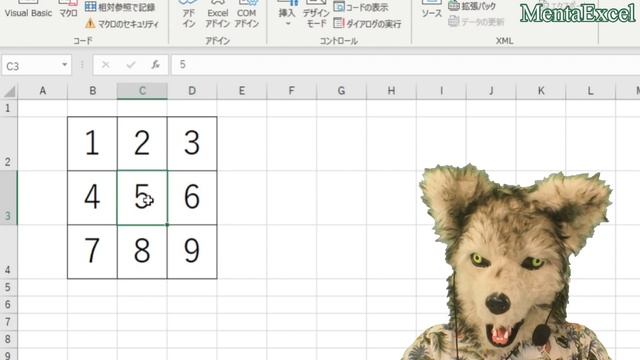The image size is (640, 360).
Task: Select column E header
Action: click(x=242, y=91)
